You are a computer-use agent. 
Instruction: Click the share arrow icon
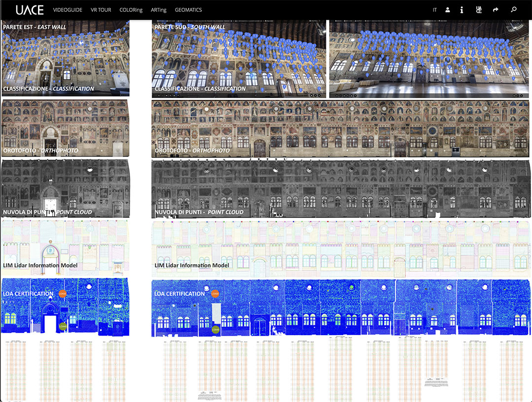click(x=496, y=10)
